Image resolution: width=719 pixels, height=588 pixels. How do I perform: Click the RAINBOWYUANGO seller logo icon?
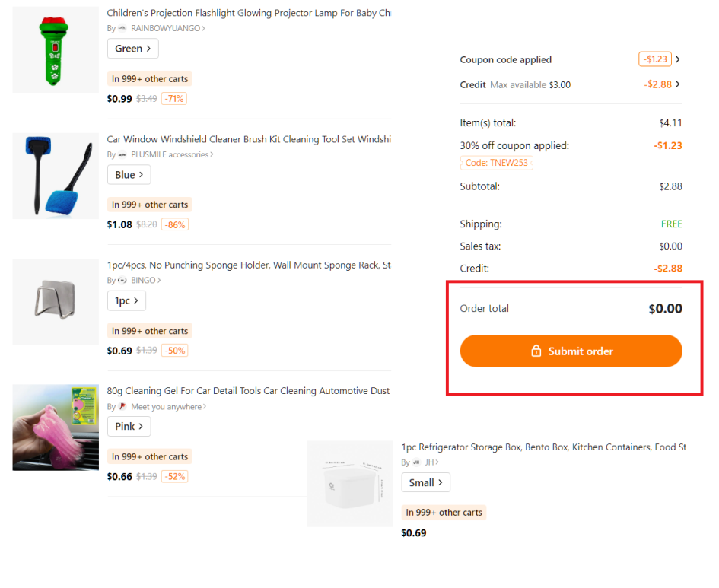[x=122, y=29]
